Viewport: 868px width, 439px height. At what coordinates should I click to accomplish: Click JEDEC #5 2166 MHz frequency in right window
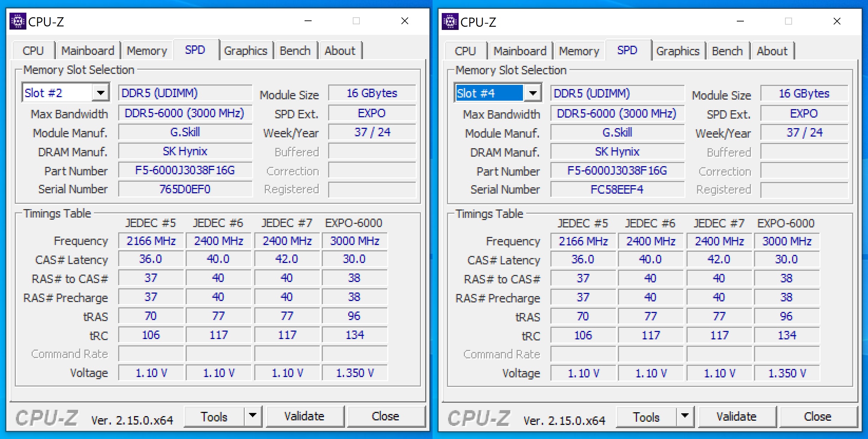pos(583,241)
